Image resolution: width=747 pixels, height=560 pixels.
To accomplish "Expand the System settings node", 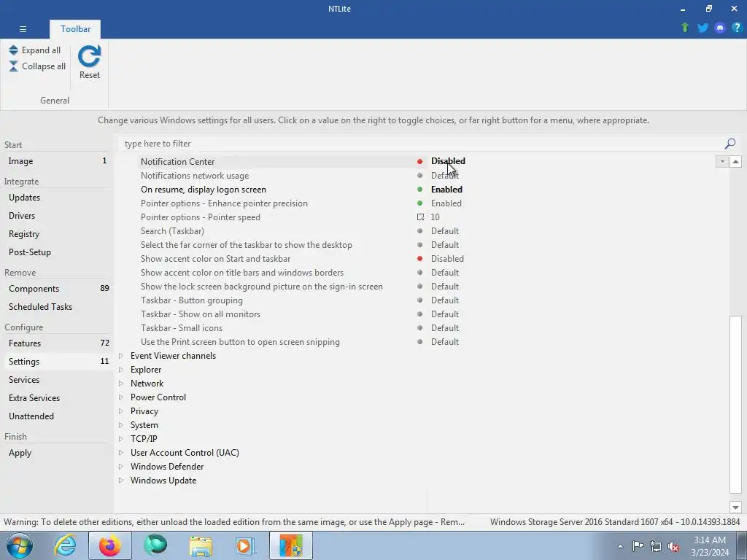I will pyautogui.click(x=121, y=425).
